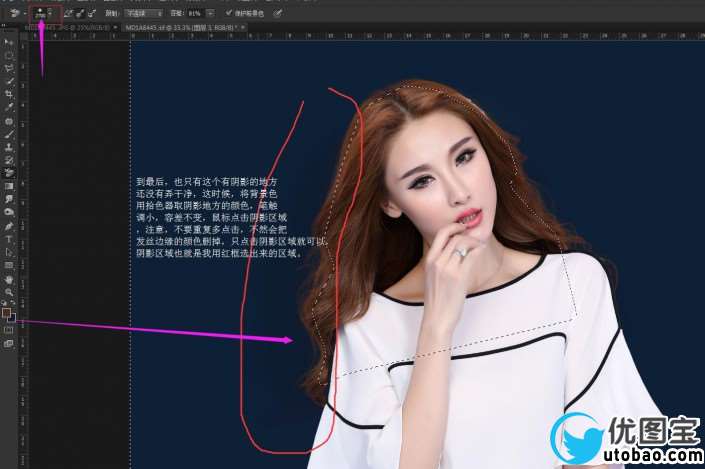Select the Healing Brush tool
The width and height of the screenshot is (705, 469).
coord(9,121)
